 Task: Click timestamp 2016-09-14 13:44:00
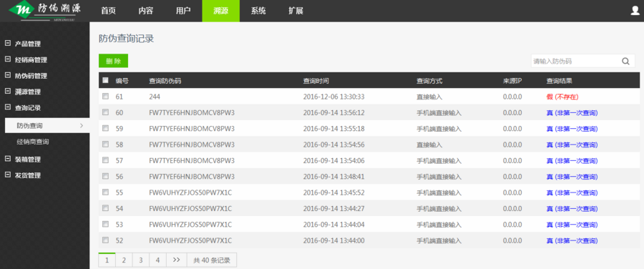(334, 240)
